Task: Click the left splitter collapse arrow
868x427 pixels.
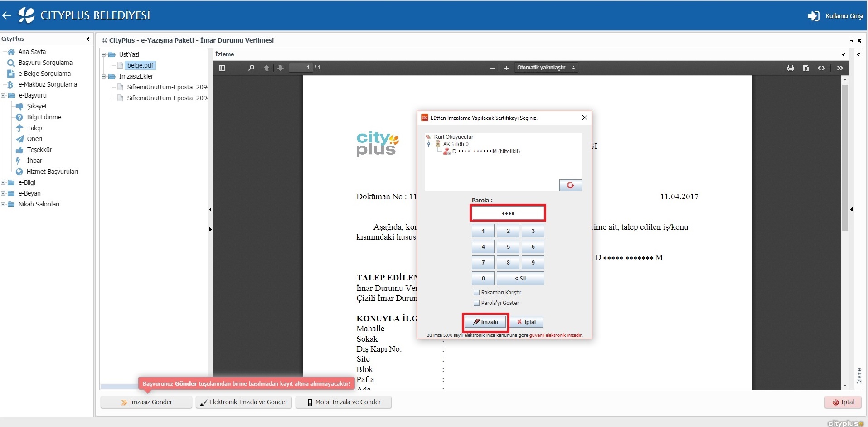Action: coord(210,210)
